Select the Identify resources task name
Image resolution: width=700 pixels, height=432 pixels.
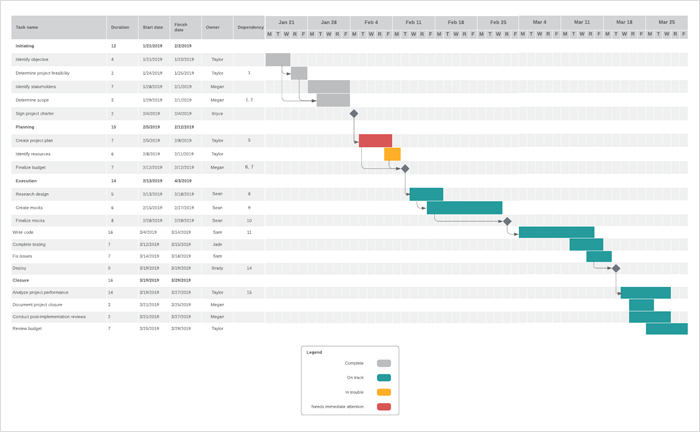click(33, 154)
